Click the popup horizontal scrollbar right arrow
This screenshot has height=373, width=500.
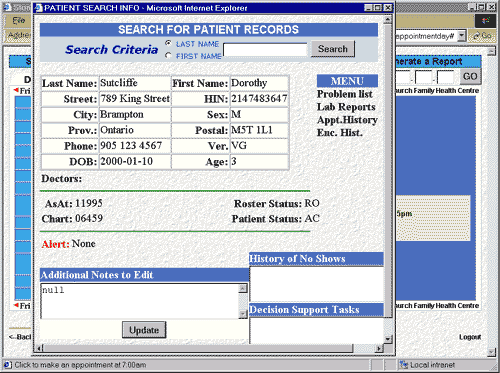tap(379, 349)
